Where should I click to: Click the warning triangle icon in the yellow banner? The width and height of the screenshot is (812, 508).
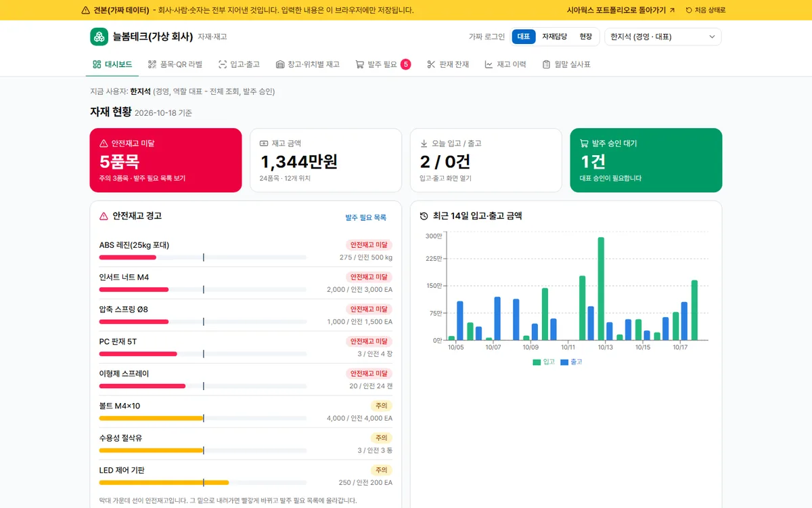(x=85, y=10)
